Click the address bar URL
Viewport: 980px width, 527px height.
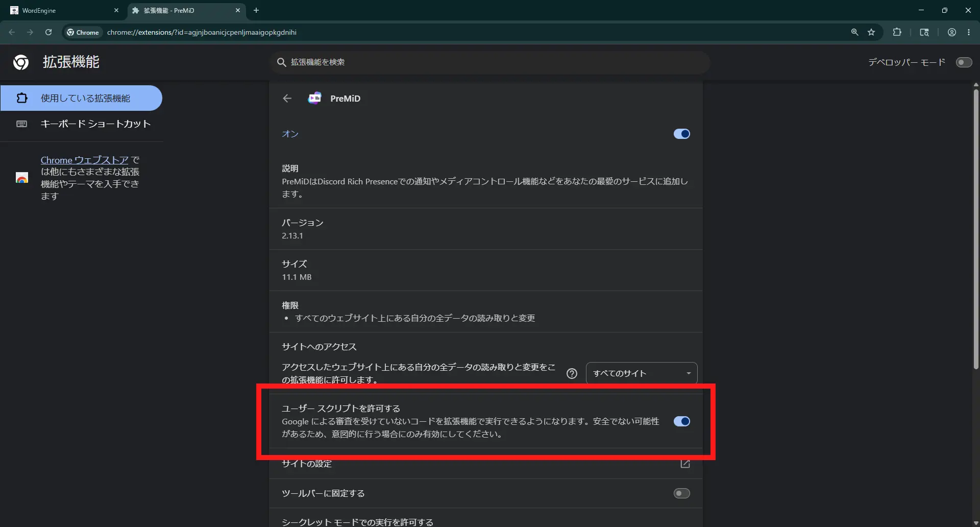tap(202, 32)
